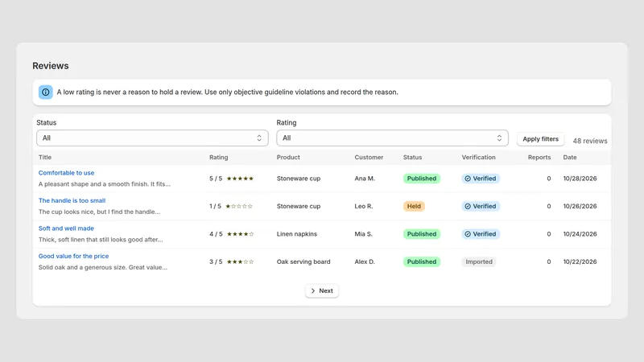The height and width of the screenshot is (362, 644).
Task: Click the 'Reviews' page heading
Action: click(x=51, y=66)
